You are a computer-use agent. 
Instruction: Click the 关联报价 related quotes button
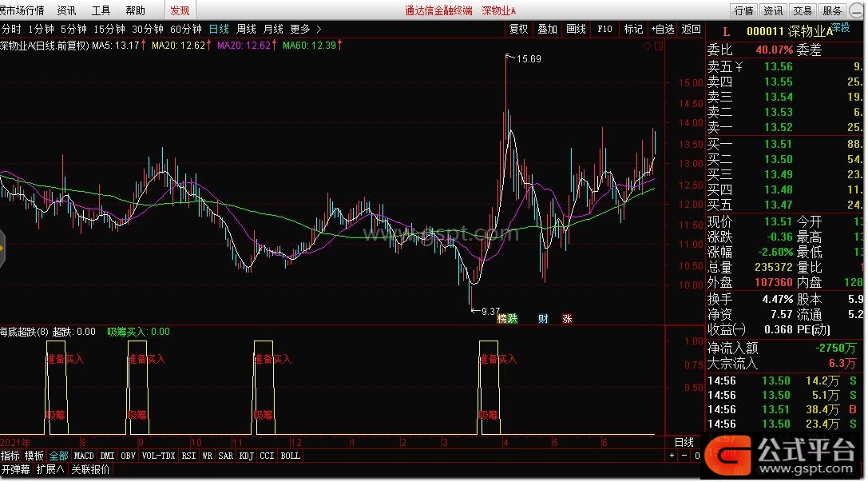[91, 469]
